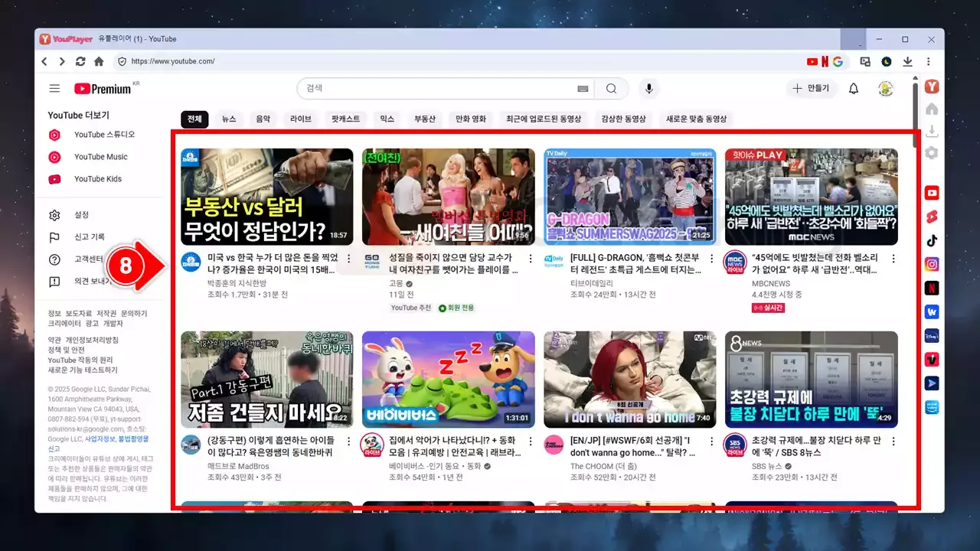Open the three-dot browser menu
Image resolution: width=980 pixels, height=551 pixels.
[x=929, y=61]
